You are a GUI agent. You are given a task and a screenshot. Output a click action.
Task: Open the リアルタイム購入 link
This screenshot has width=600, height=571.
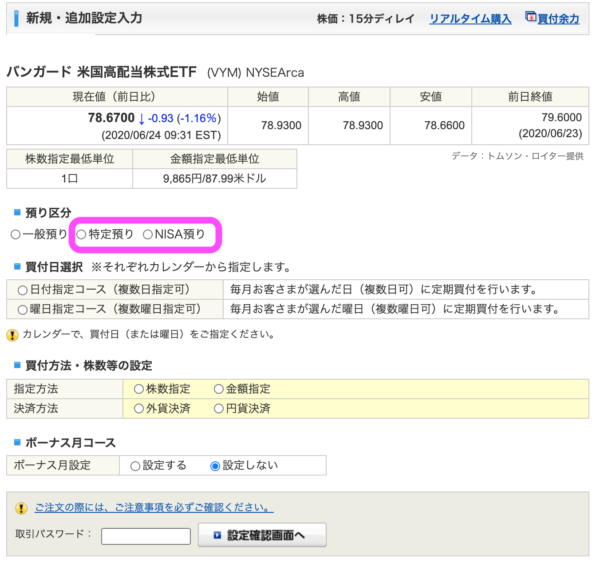(x=470, y=19)
